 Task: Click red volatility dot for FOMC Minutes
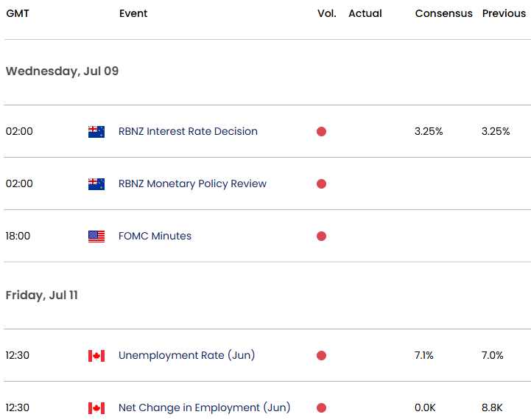click(x=321, y=237)
